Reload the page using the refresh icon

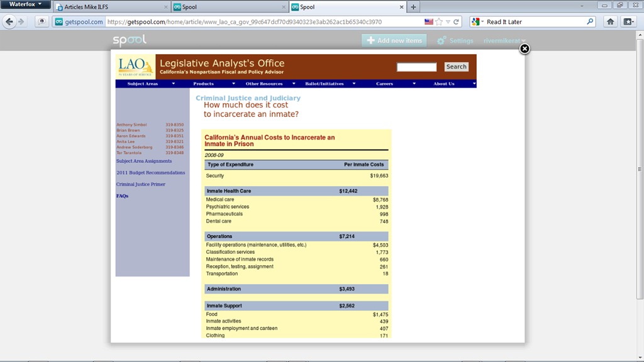[457, 21]
